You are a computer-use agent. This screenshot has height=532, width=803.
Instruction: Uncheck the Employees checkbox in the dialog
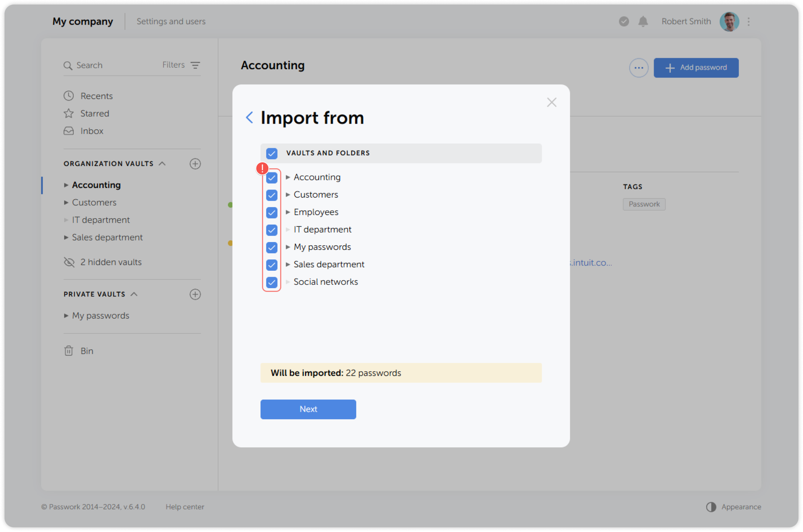pos(271,212)
